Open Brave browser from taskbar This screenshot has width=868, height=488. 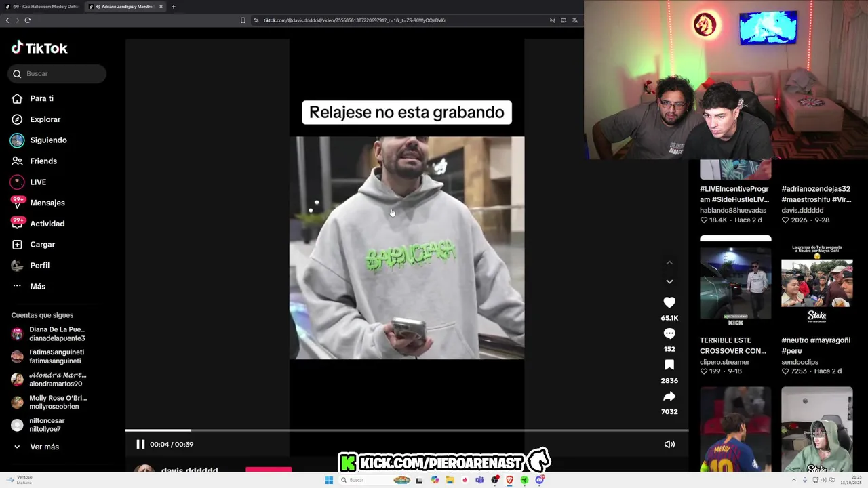(x=510, y=480)
